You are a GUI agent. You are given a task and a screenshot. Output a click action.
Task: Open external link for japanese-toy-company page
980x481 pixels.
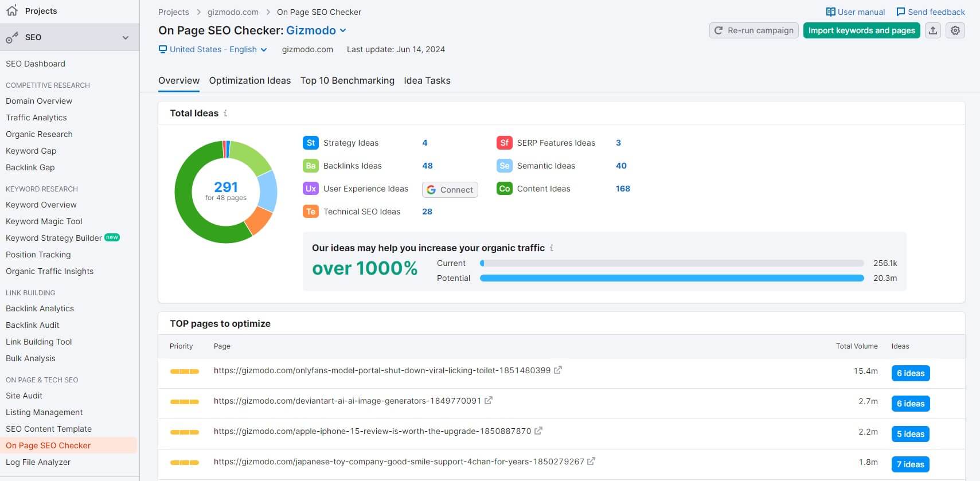[591, 462]
